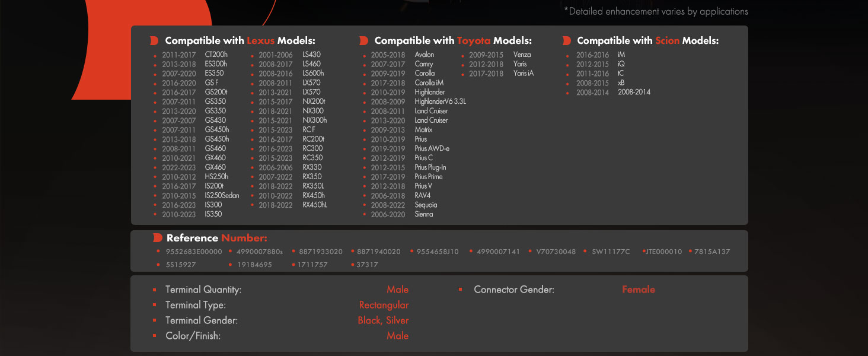Viewport: 868px width, 356px height.
Task: Click the Scion iM model entry
Action: pos(621,55)
